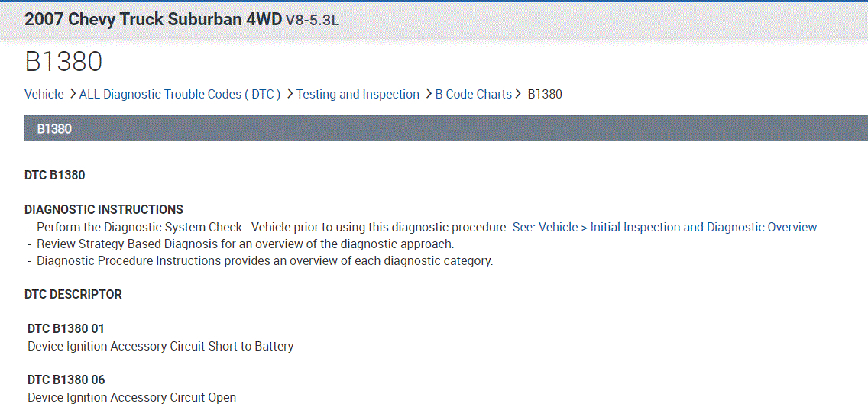Viewport: 868px width, 420px height.
Task: Click the DIAGNOSTIC INSTRUCTIONS heading
Action: coord(104,210)
